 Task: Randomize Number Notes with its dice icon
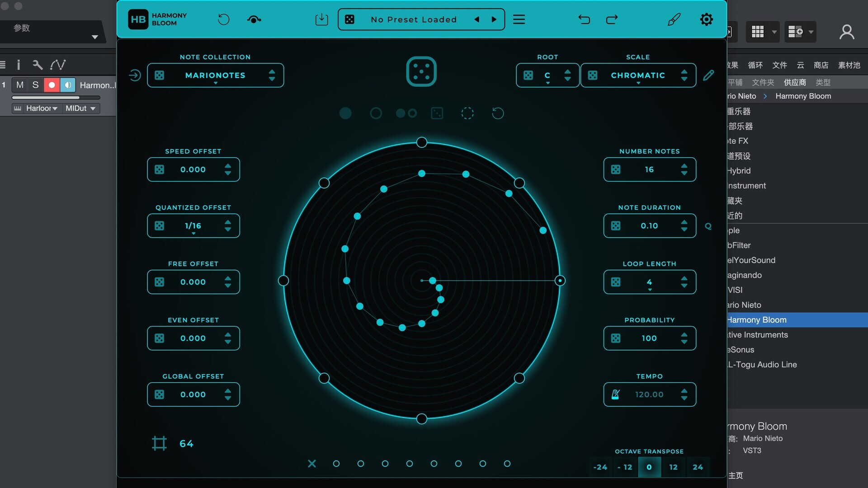click(616, 169)
